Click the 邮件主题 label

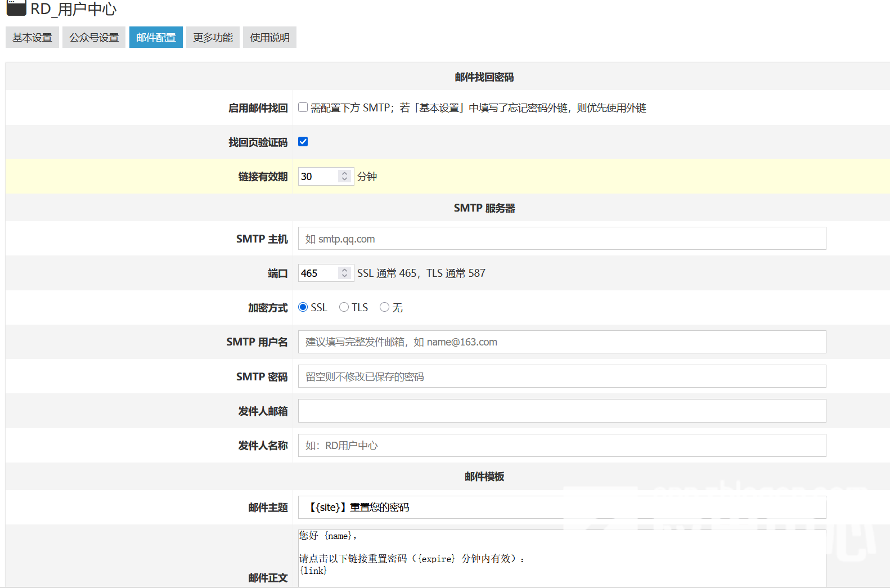(x=268, y=508)
